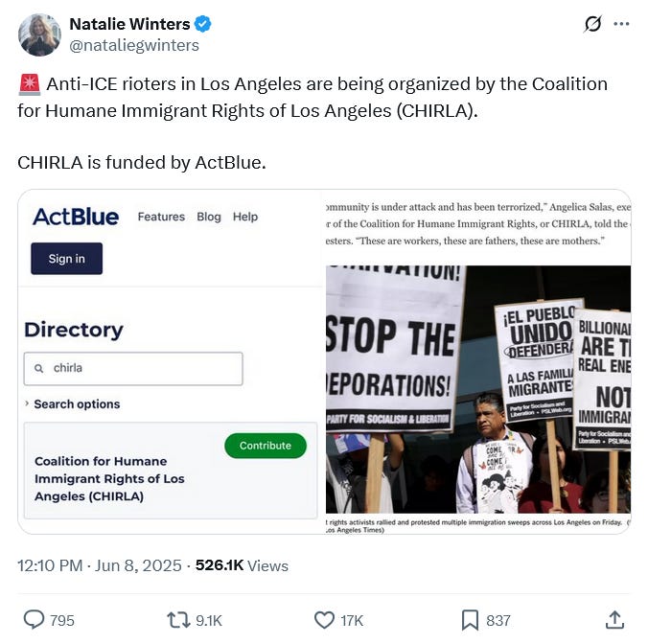Viewport: 648px width, 644px height.
Task: Open Natalie Winters profile picture
Action: click(x=39, y=34)
